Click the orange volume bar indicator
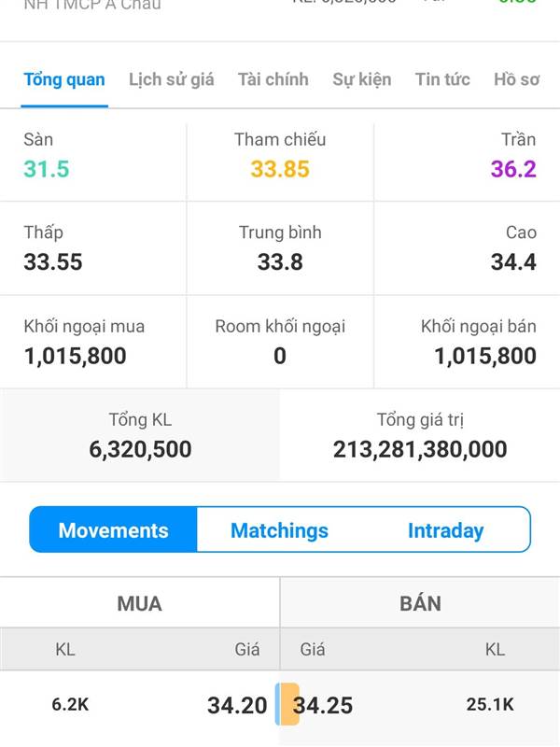This screenshot has width=560, height=747. 289,704
